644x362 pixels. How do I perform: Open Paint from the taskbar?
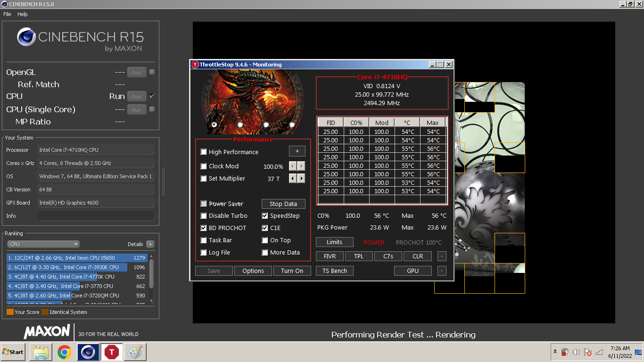pyautogui.click(x=135, y=352)
